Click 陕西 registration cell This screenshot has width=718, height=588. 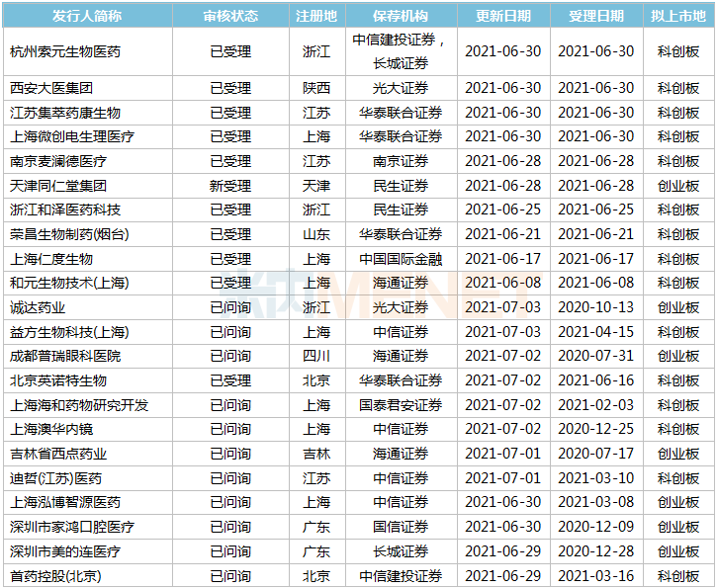coord(316,88)
